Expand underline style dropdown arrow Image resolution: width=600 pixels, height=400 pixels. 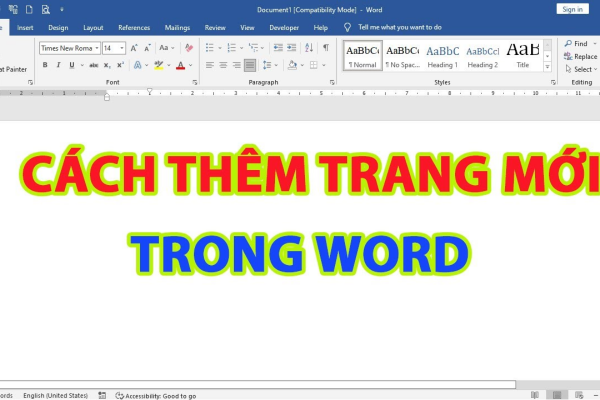[x=82, y=65]
